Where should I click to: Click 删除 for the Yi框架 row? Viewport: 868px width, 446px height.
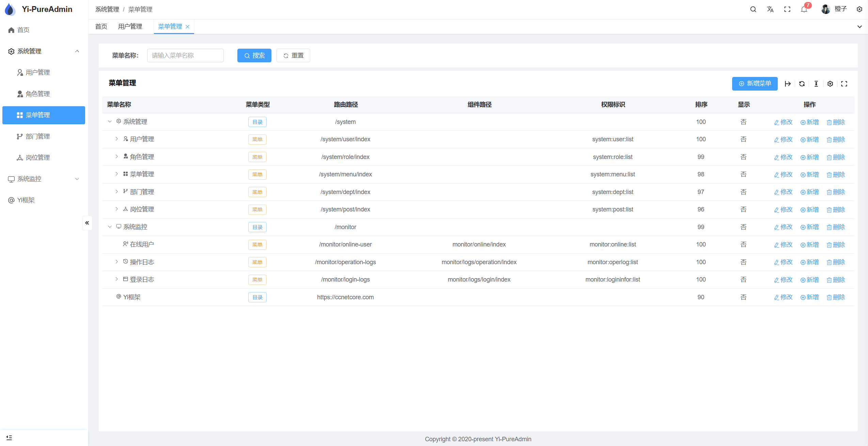[x=836, y=297]
